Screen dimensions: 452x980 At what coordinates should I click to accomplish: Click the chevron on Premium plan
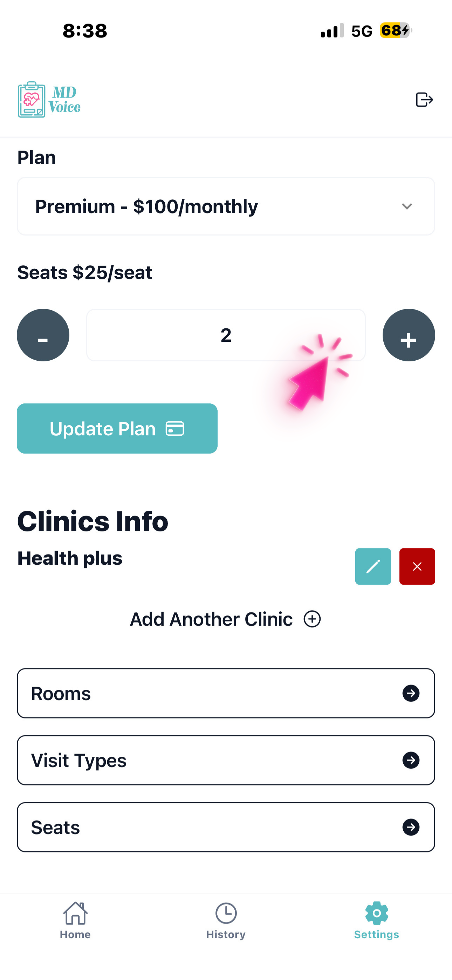[407, 206]
